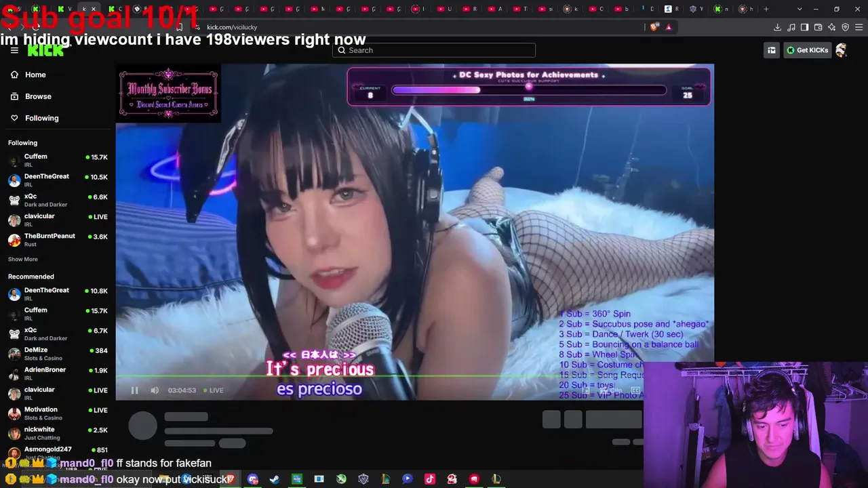This screenshot has height=488, width=868.
Task: Open Cuffem channel in Following list
Action: click(58, 161)
